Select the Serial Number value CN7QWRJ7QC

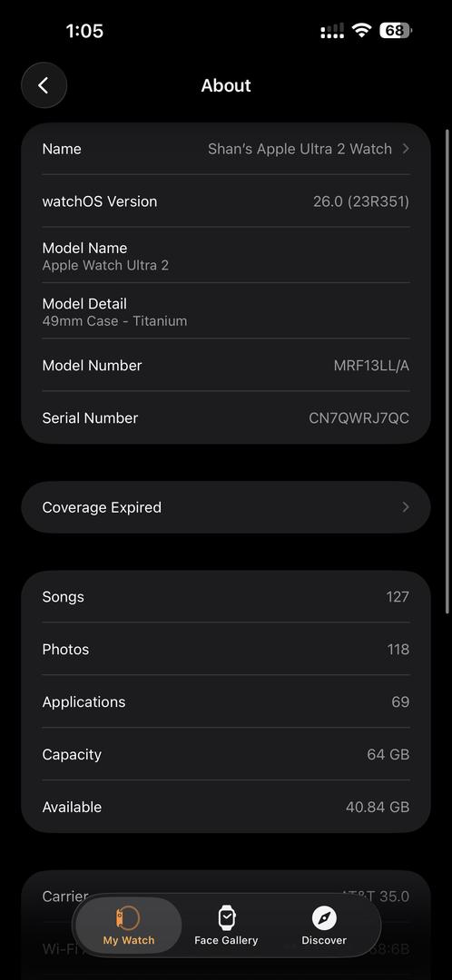click(x=359, y=418)
